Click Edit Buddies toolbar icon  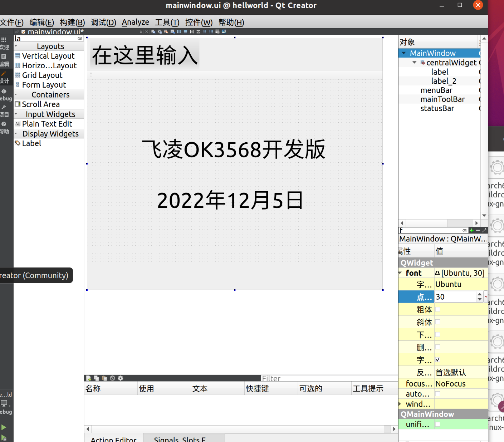pyautogui.click(x=166, y=31)
